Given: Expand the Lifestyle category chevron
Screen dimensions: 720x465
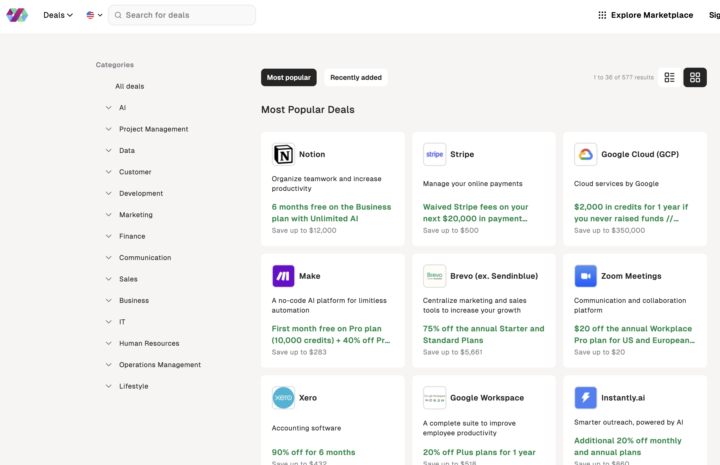Looking at the screenshot, I should coord(108,386).
